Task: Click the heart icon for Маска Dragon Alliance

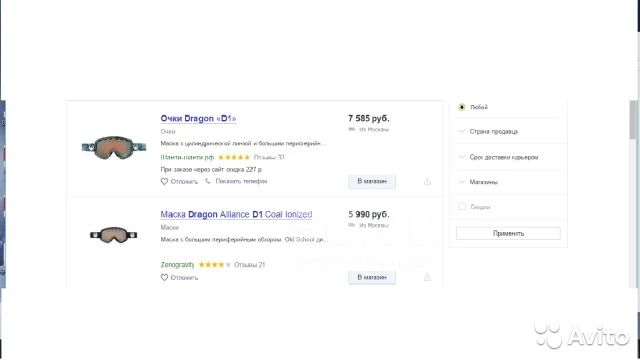Action: [x=164, y=278]
